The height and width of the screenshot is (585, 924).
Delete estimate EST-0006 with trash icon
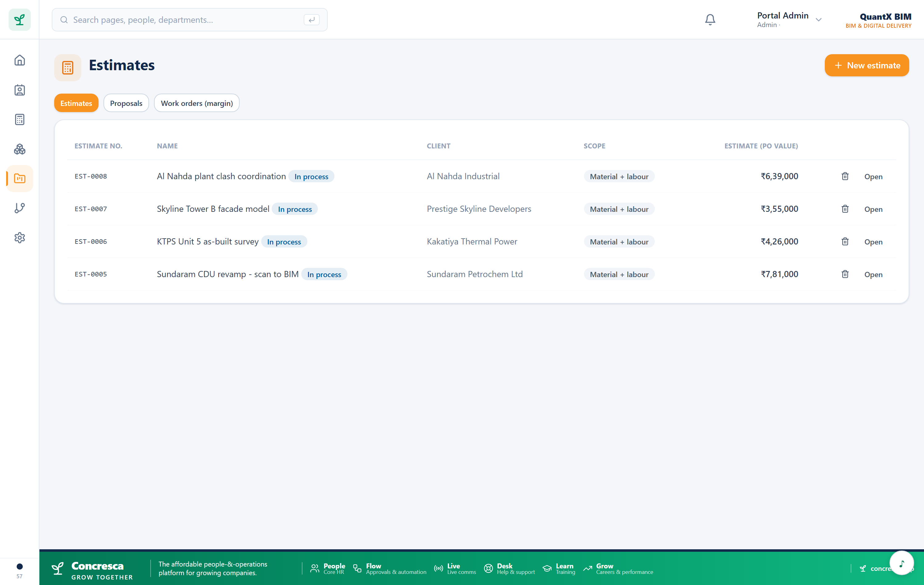tap(845, 241)
